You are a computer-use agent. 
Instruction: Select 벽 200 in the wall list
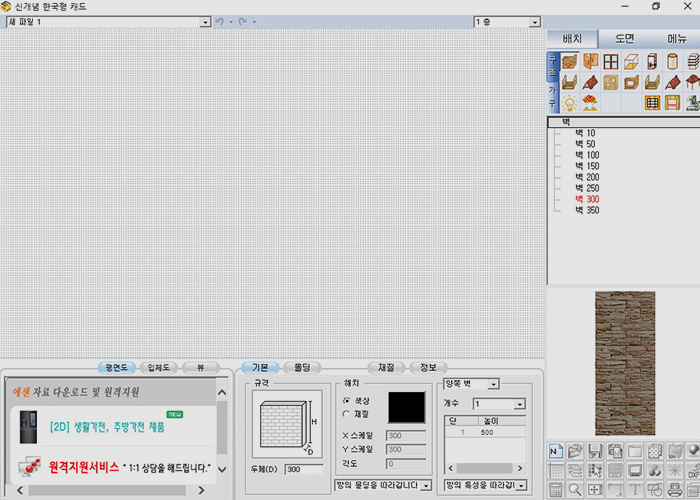[x=587, y=177]
